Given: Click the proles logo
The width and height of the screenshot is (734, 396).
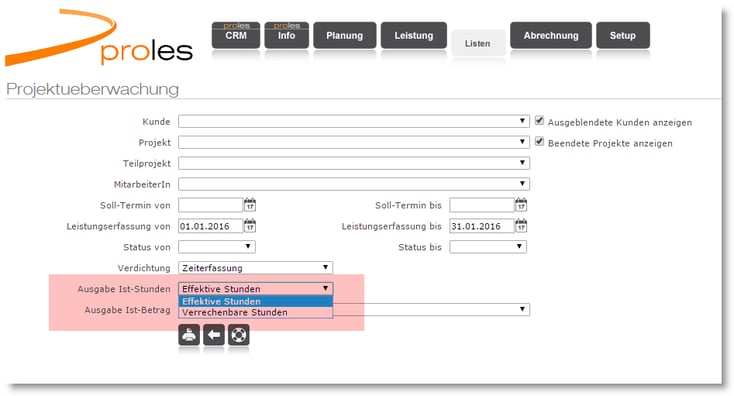Looking at the screenshot, I should [x=99, y=37].
